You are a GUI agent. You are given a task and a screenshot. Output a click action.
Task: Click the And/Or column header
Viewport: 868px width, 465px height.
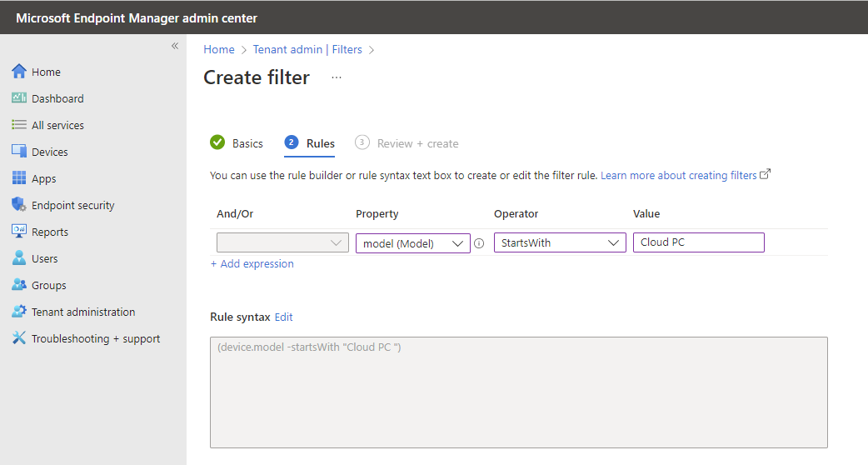235,213
